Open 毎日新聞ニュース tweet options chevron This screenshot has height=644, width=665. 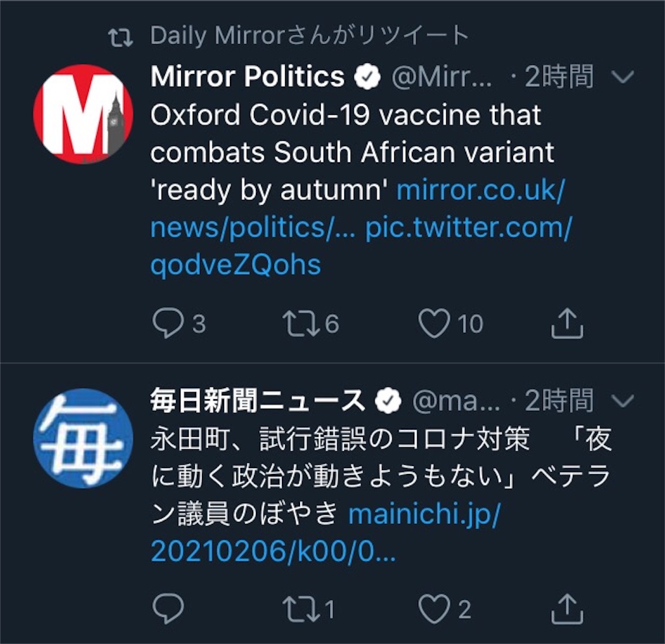623,402
